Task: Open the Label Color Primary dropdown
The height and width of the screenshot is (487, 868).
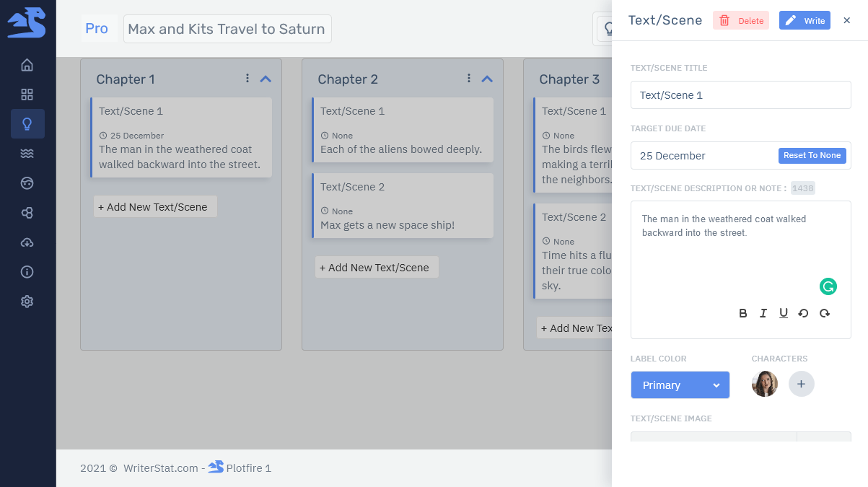Action: click(x=680, y=385)
